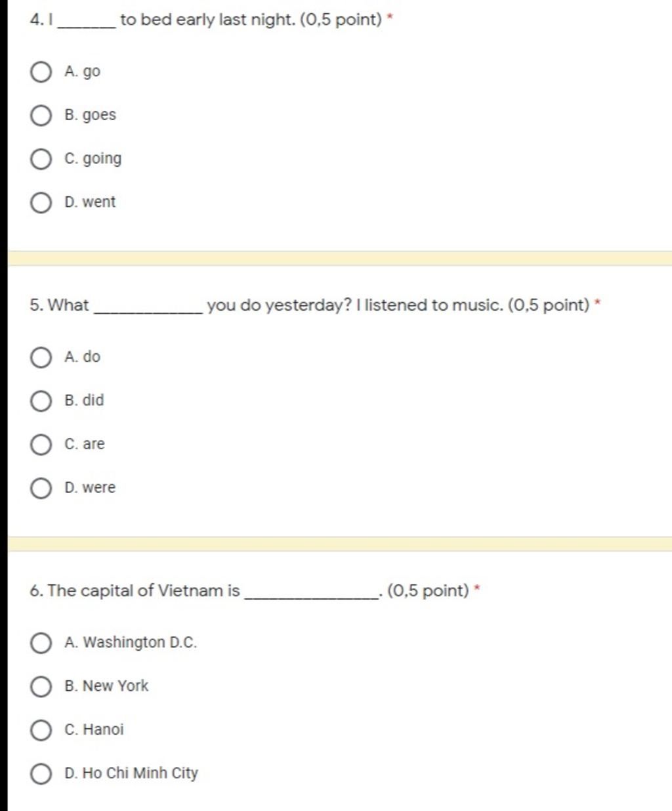
Task: Mark 'D. went' as the answer
Action: 41,202
